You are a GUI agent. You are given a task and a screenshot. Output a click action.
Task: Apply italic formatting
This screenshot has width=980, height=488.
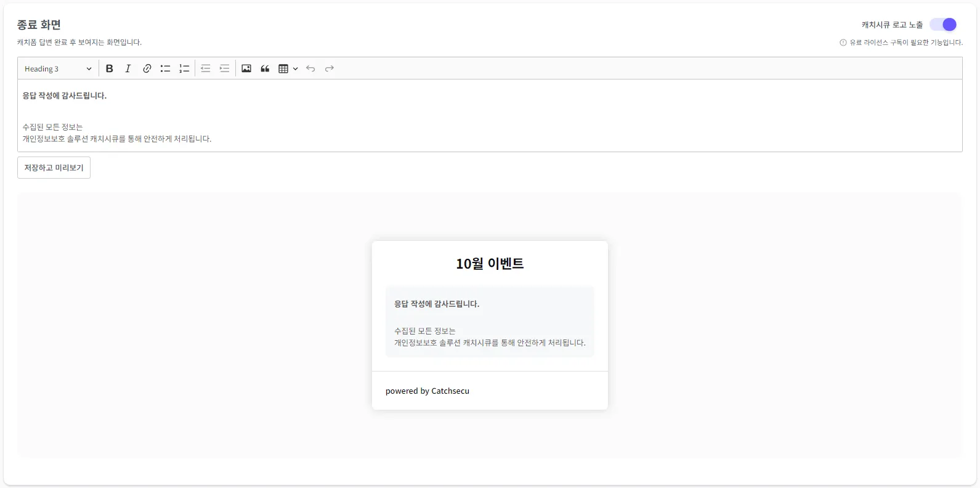click(128, 68)
